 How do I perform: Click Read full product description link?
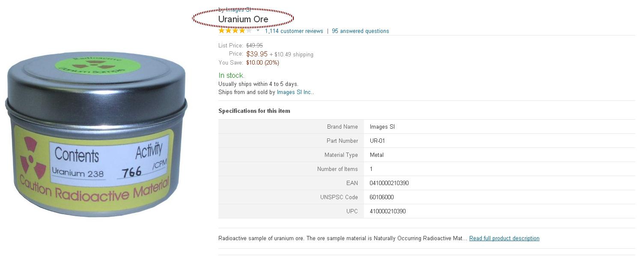(x=504, y=238)
